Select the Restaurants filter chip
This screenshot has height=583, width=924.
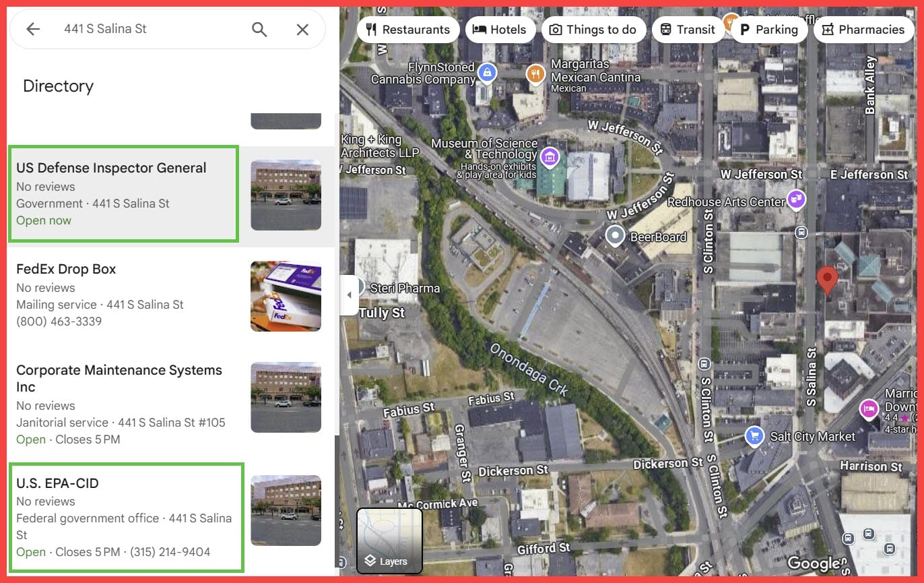tap(408, 30)
